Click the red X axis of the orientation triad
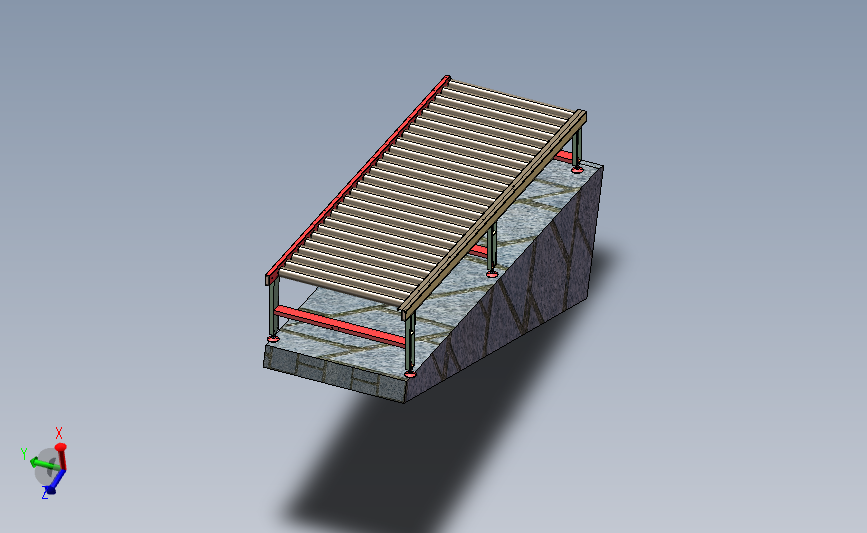Image resolution: width=867 pixels, height=533 pixels. pos(61,457)
